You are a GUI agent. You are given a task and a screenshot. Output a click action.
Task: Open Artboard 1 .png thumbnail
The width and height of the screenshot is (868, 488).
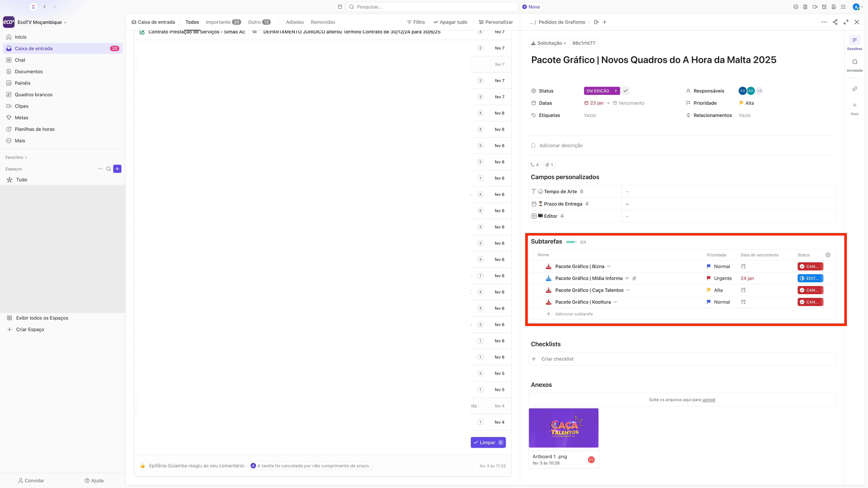click(563, 428)
